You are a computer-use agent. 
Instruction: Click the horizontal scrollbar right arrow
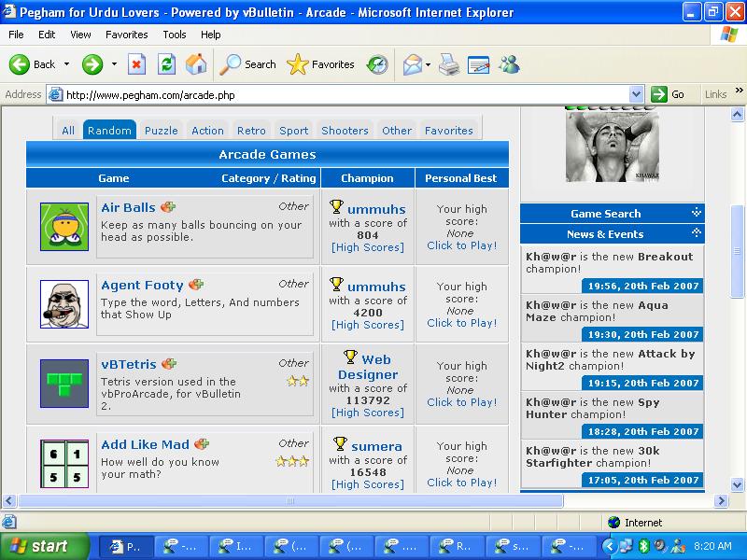point(721,500)
